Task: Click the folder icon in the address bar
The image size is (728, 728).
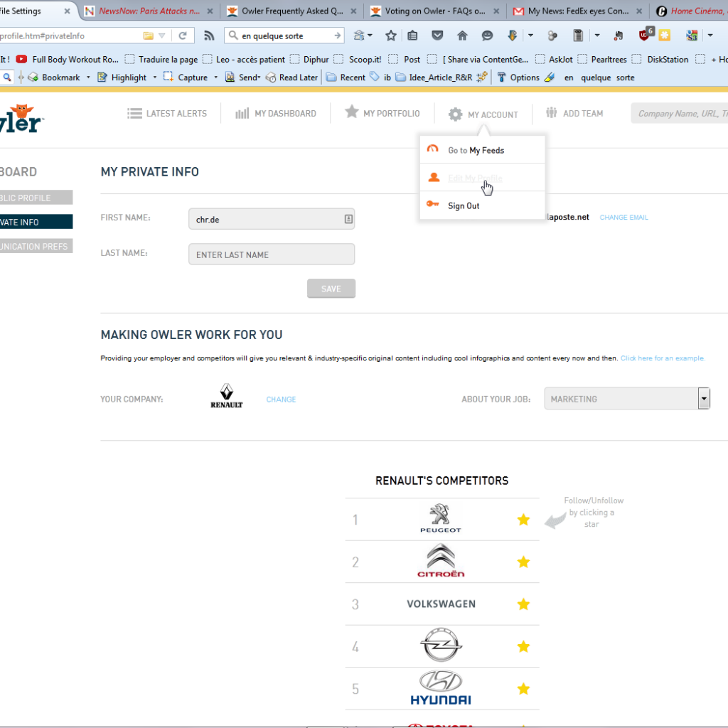Action: pyautogui.click(x=148, y=36)
